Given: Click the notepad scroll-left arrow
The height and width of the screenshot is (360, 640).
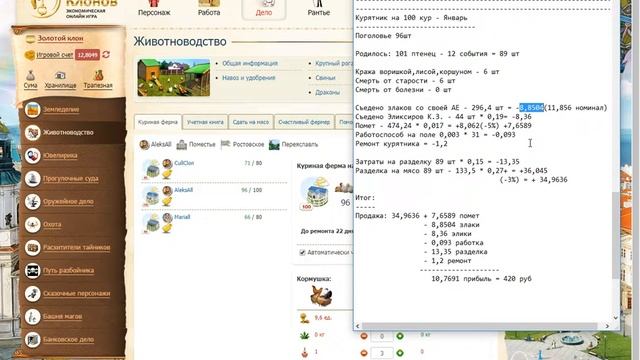Looking at the screenshot, I should (358, 326).
